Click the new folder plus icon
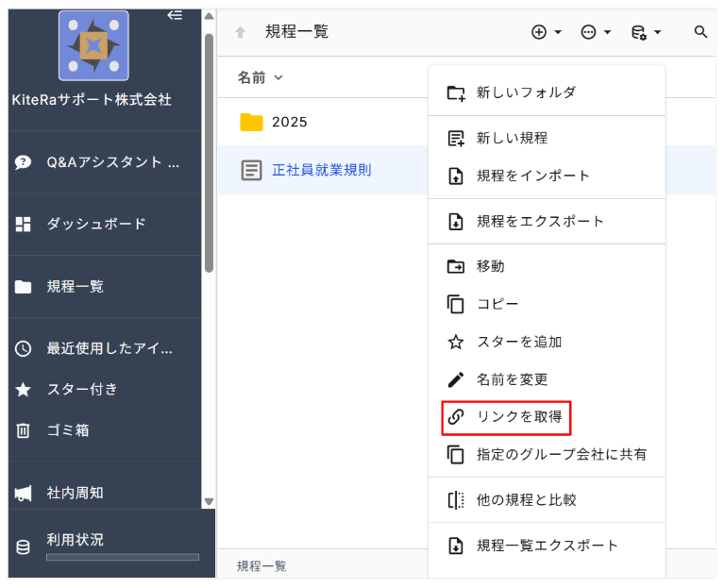 pyautogui.click(x=456, y=92)
